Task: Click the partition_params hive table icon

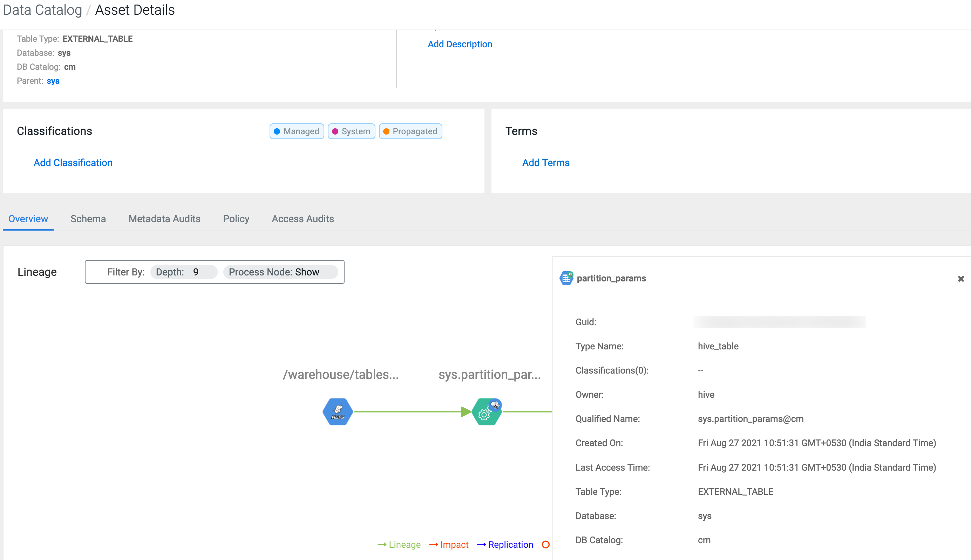Action: (566, 278)
